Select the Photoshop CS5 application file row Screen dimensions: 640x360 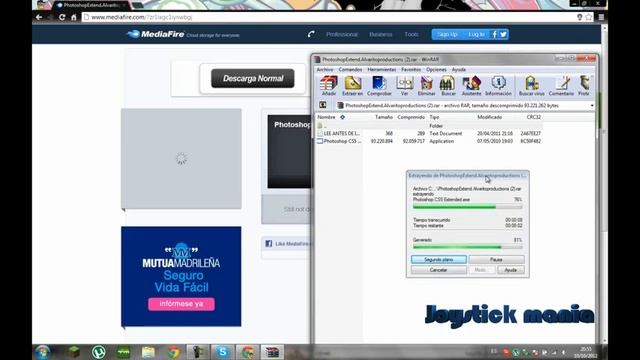point(429,141)
